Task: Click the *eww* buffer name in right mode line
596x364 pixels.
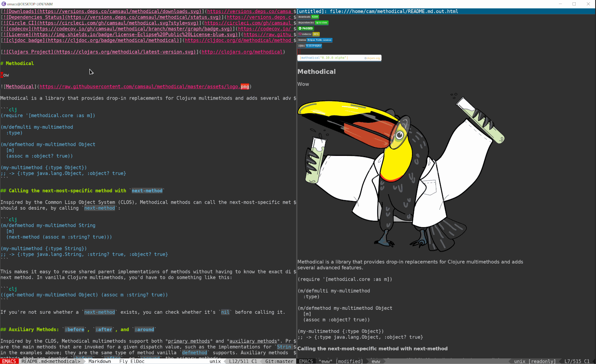Action: [325, 361]
